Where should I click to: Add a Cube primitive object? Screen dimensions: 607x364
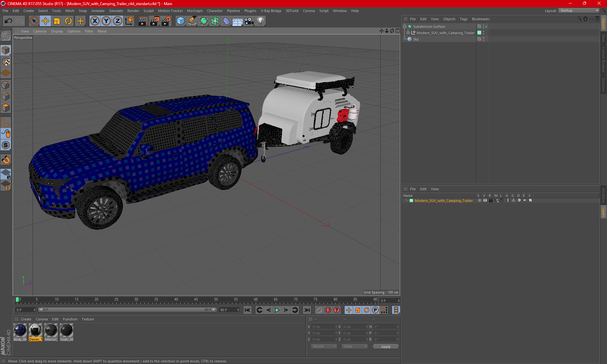pos(181,21)
